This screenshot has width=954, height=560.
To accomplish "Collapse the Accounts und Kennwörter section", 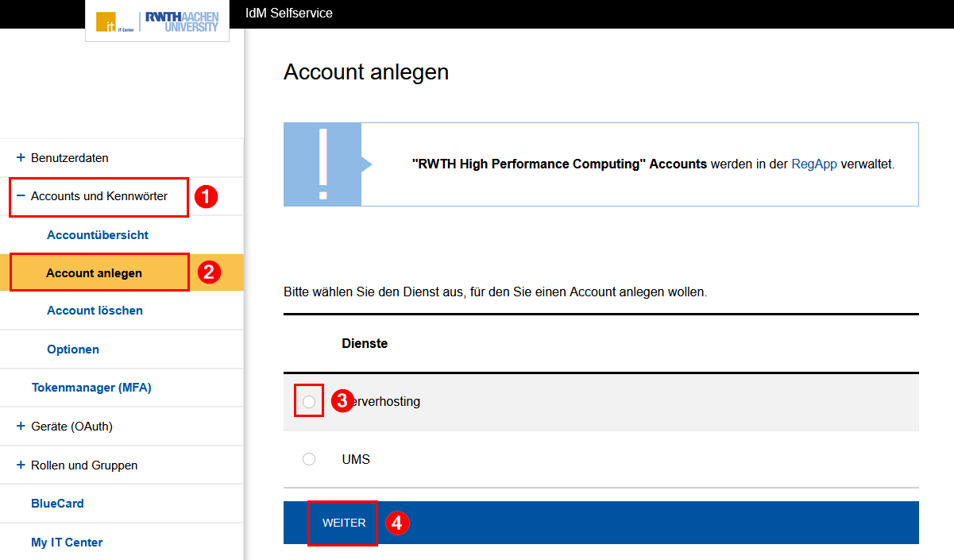I will (98, 195).
